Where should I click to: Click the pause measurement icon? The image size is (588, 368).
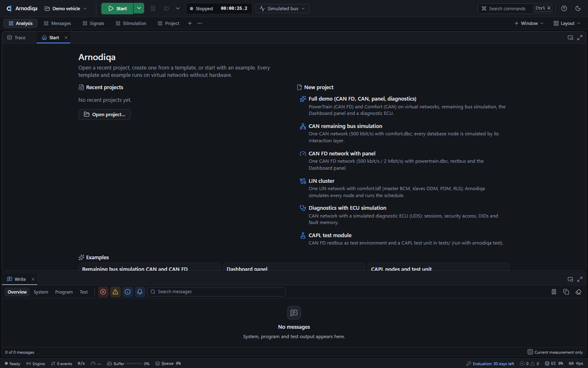point(153,9)
